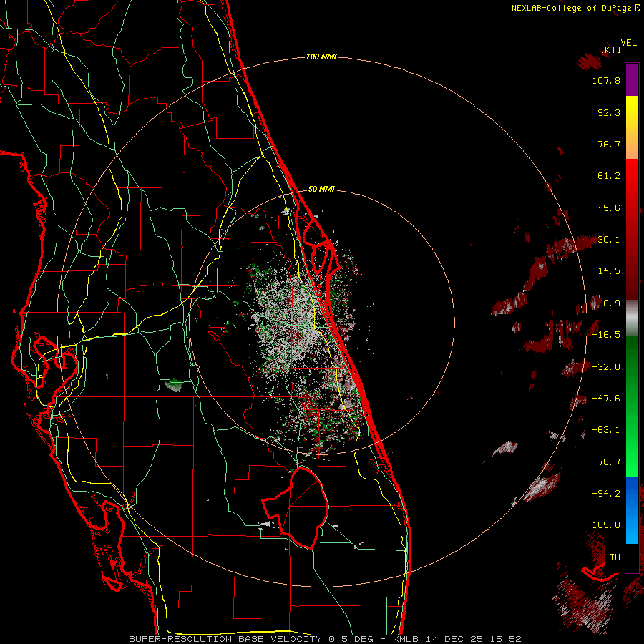This screenshot has width=644, height=644.
Task: Click the yellow-orange segment of color bar
Action: pos(632,127)
